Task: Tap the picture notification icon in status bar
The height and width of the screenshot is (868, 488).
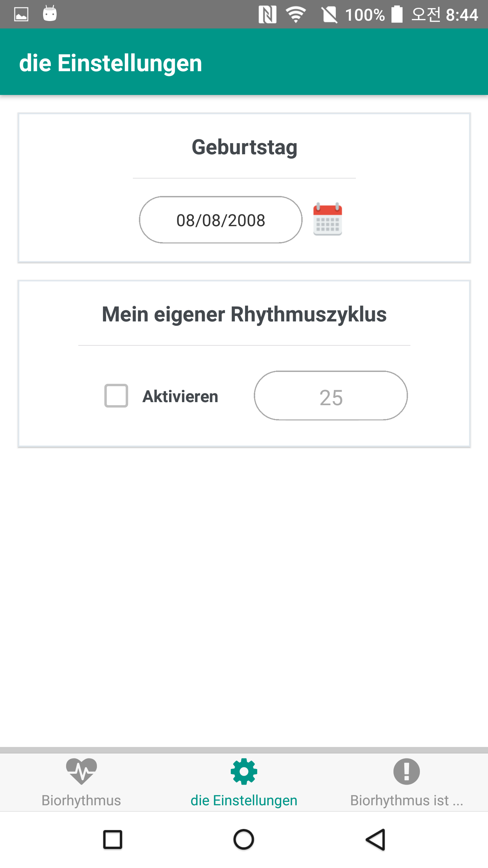Action: pyautogui.click(x=21, y=15)
